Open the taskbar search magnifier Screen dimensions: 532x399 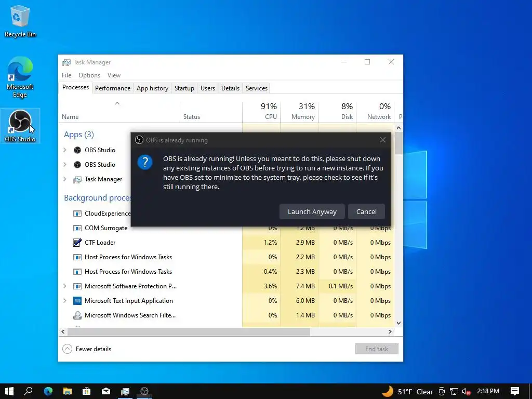[28, 391]
